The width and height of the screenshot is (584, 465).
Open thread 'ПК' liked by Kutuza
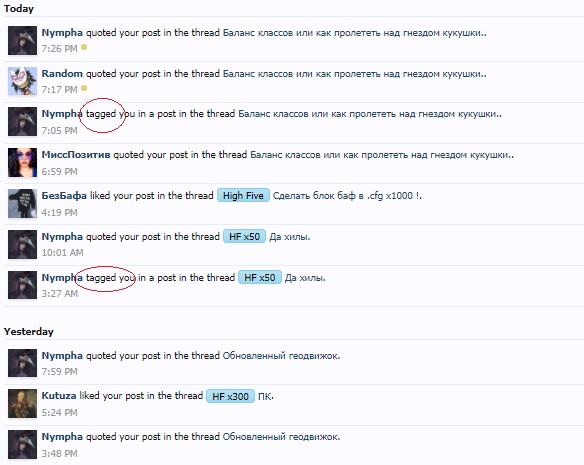[x=266, y=396]
